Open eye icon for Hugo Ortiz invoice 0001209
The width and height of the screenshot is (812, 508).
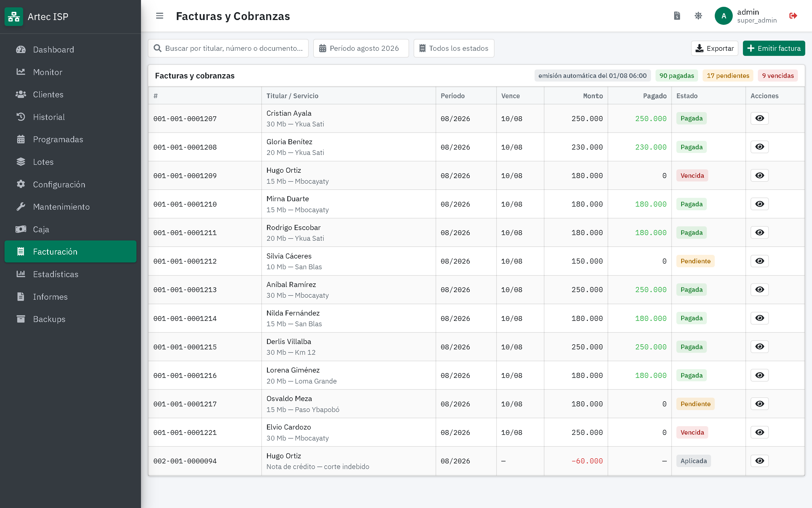click(760, 175)
